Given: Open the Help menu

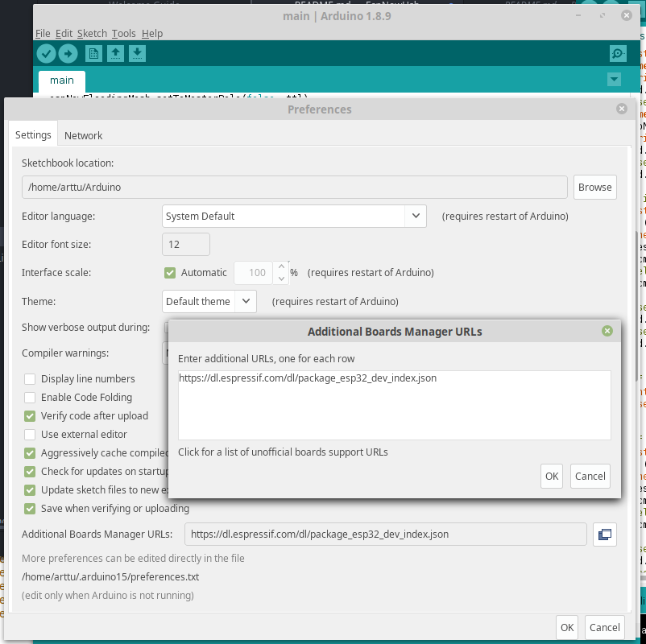Looking at the screenshot, I should pos(152,33).
